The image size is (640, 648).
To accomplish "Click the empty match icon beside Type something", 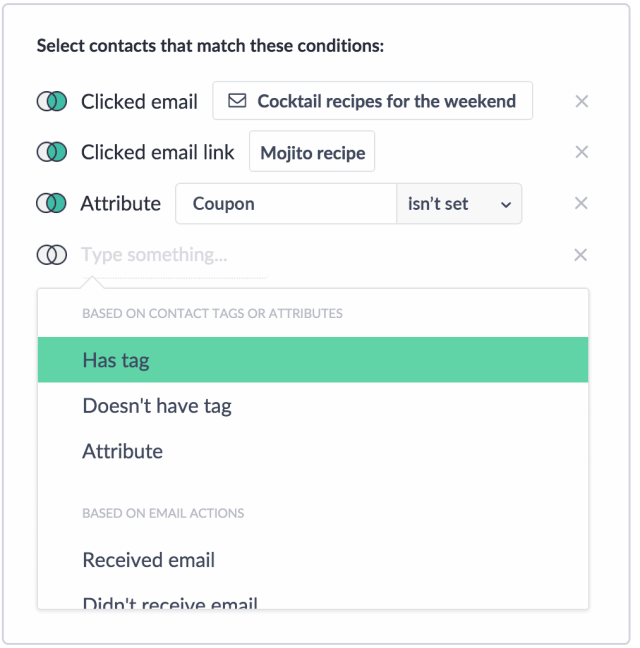I will (x=52, y=255).
